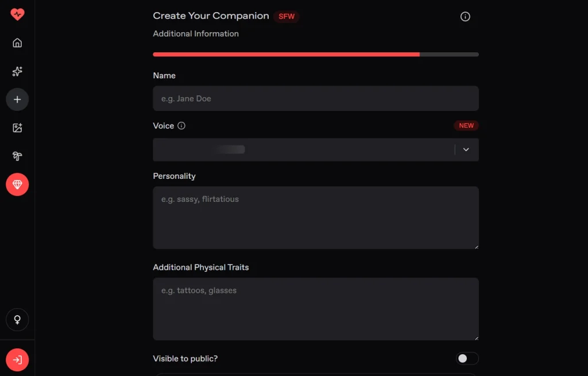Click the Create Your Companion heading
588x376 pixels.
click(x=211, y=16)
